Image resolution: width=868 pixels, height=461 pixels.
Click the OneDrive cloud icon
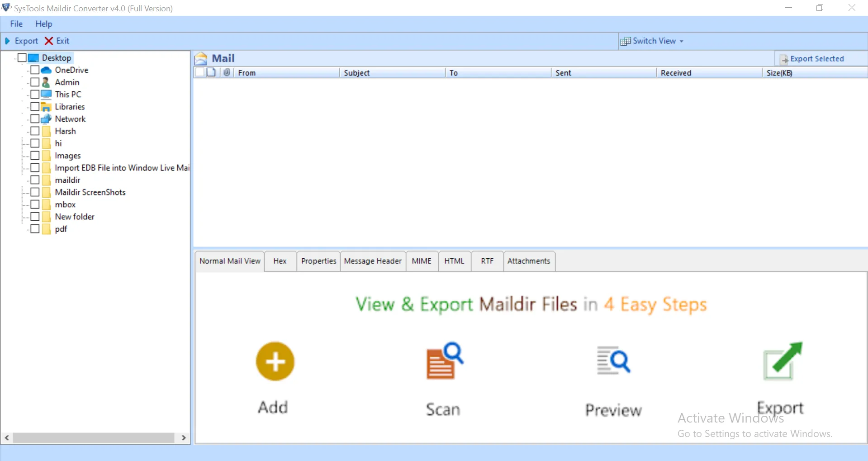point(46,70)
